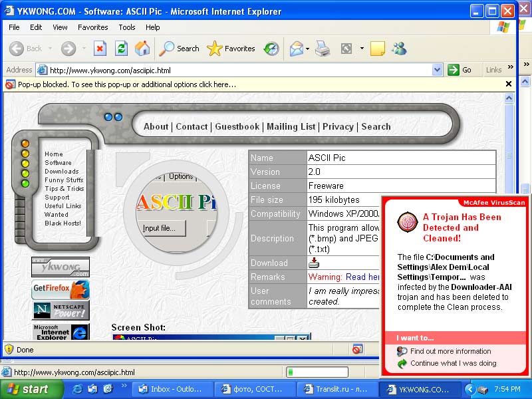532x399 pixels.
Task: Click the gray square toolbar icon
Action: click(x=346, y=49)
